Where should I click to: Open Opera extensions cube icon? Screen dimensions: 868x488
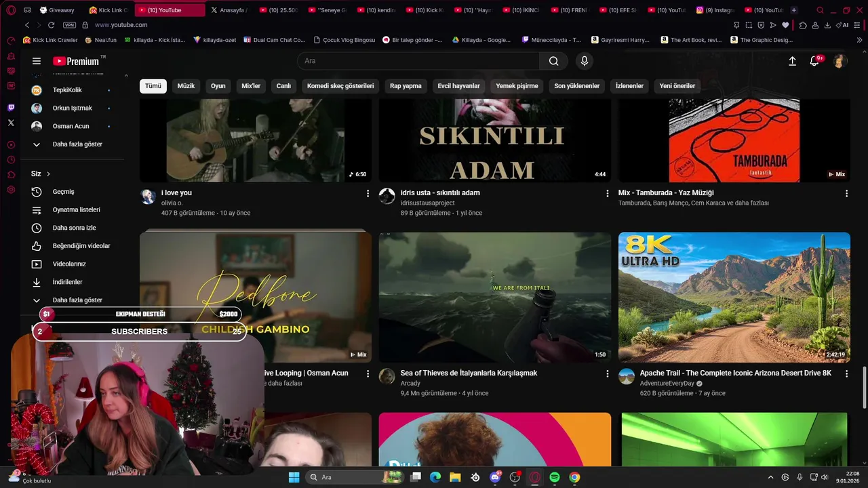tap(803, 25)
